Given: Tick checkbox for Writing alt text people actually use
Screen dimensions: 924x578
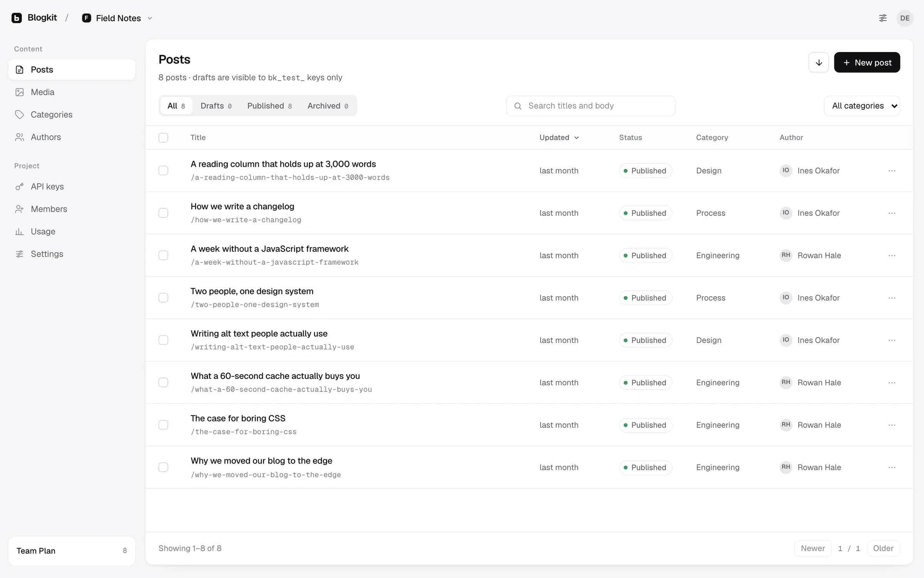Looking at the screenshot, I should coord(163,340).
